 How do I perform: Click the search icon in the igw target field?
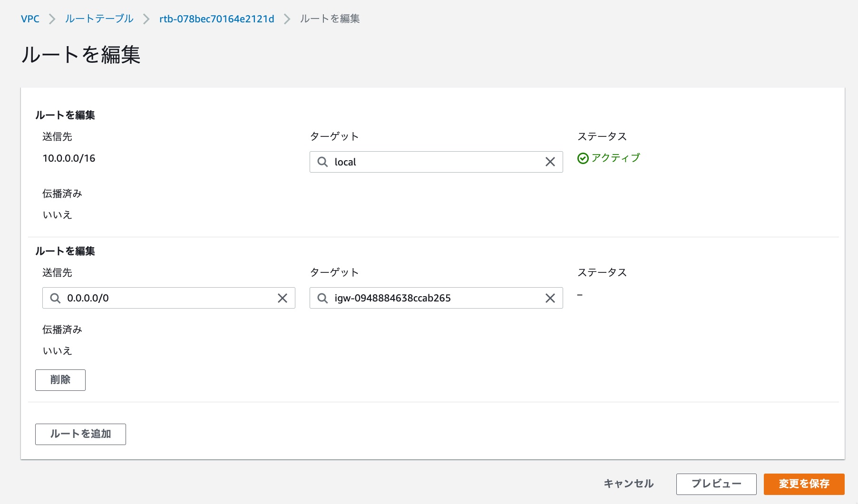(322, 298)
